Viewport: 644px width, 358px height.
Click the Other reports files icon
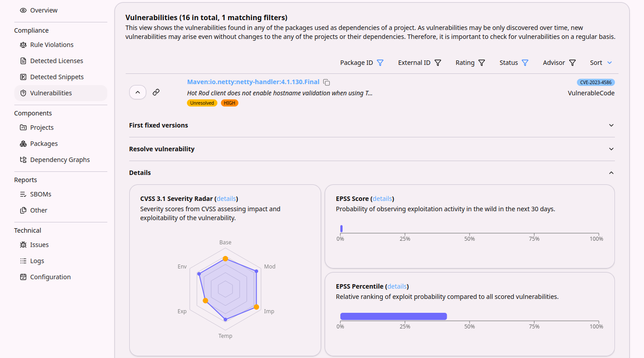point(23,210)
